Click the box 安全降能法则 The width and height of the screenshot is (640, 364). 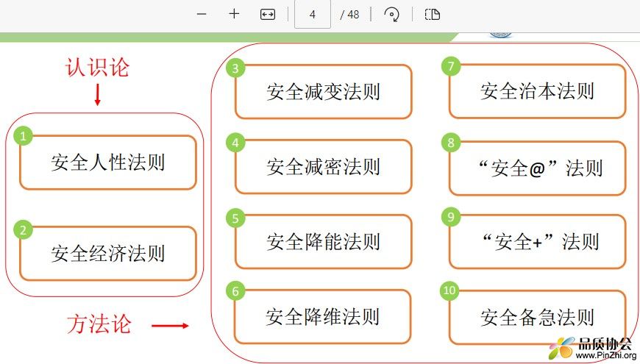323,242
